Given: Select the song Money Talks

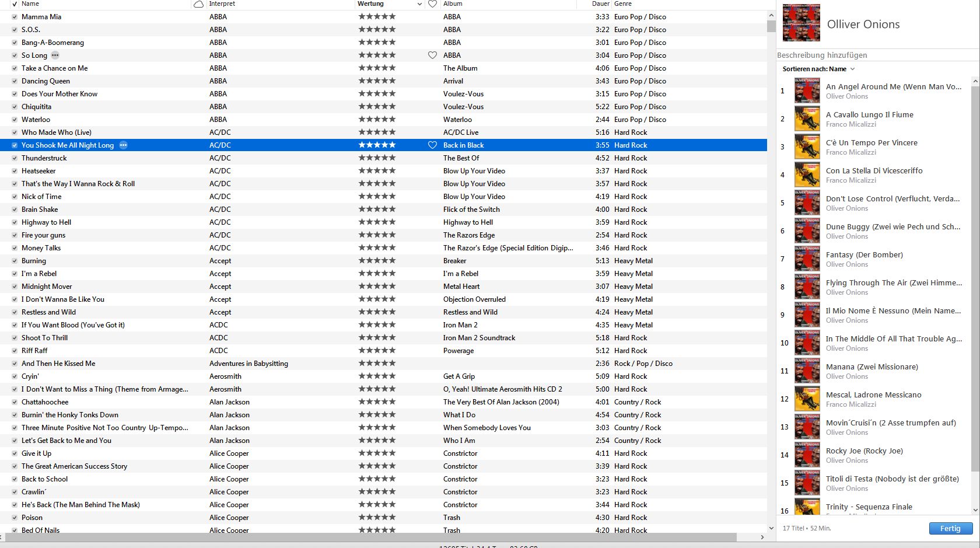Looking at the screenshot, I should pos(41,248).
